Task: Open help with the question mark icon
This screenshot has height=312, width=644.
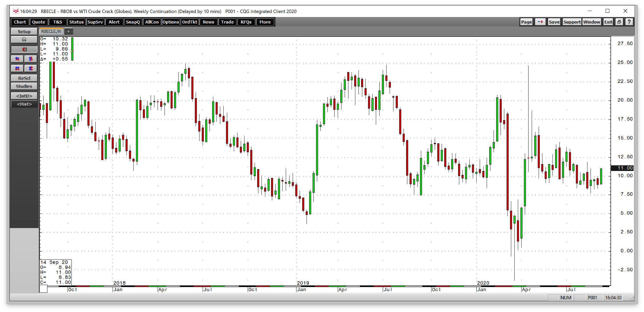Action: coord(629,22)
